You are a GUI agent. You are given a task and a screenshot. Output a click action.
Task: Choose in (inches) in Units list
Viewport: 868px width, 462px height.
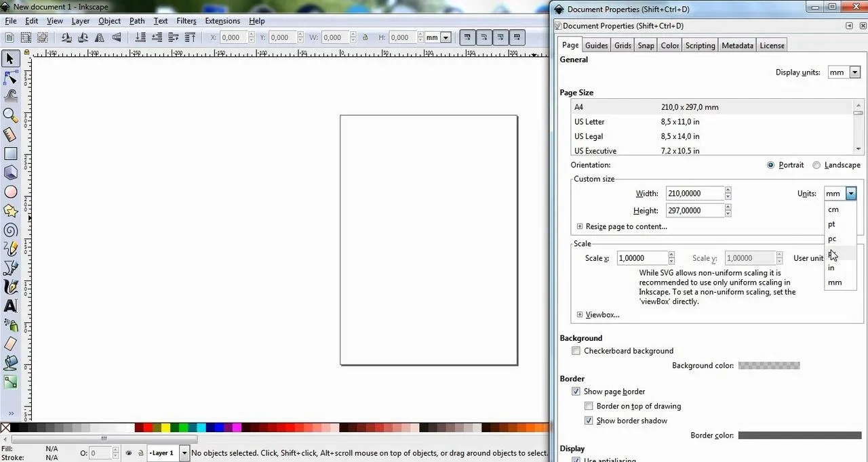point(841,268)
